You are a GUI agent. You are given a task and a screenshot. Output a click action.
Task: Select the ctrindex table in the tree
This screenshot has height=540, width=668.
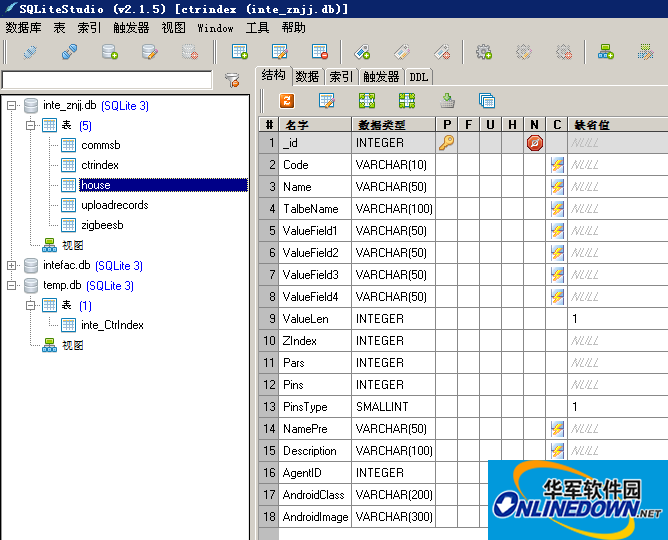click(x=100, y=165)
